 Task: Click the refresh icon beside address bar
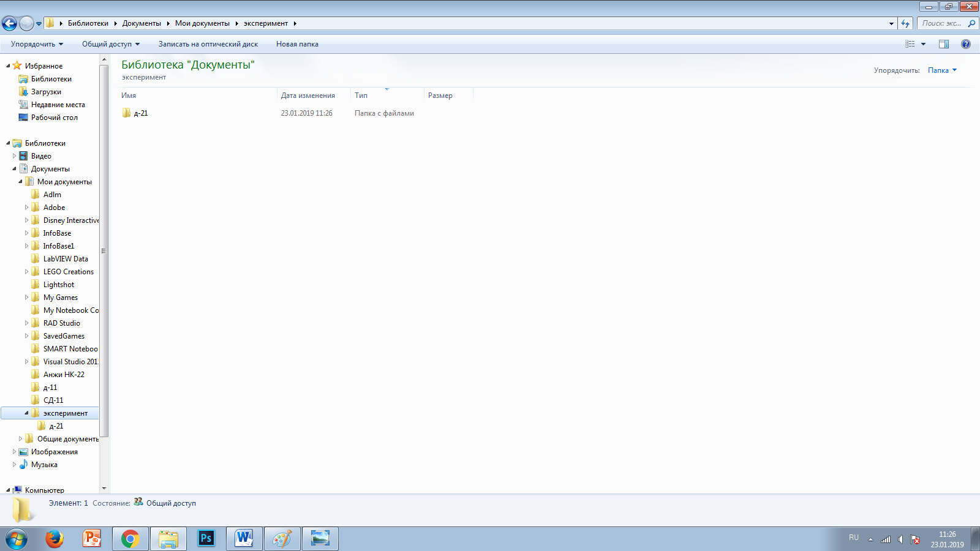coord(905,23)
